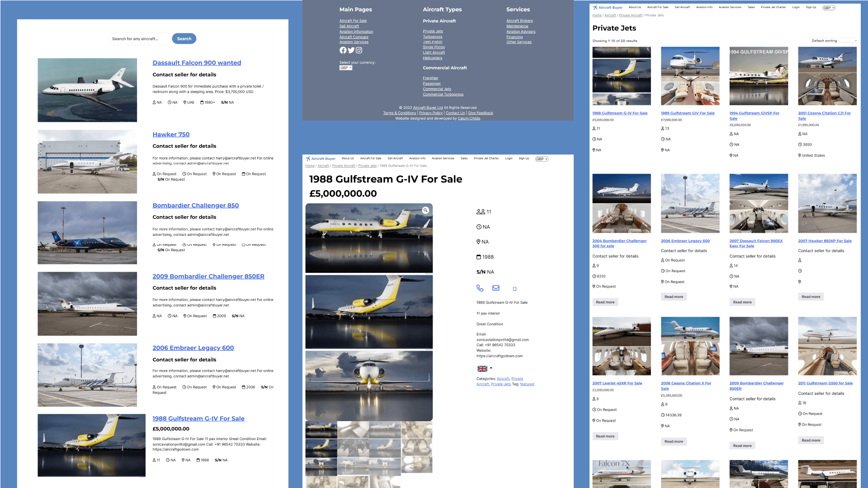Screen dimensions: 868x488
Task: Click Read more under 2007 Dassault Falcon 900EX
Action: (742, 302)
